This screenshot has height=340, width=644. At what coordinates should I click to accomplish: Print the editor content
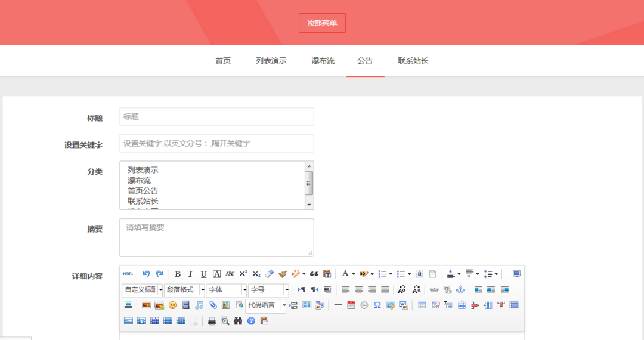(212, 321)
